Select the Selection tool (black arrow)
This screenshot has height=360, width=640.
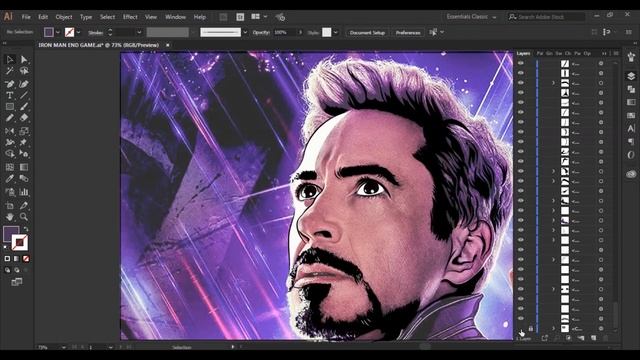(x=10, y=60)
